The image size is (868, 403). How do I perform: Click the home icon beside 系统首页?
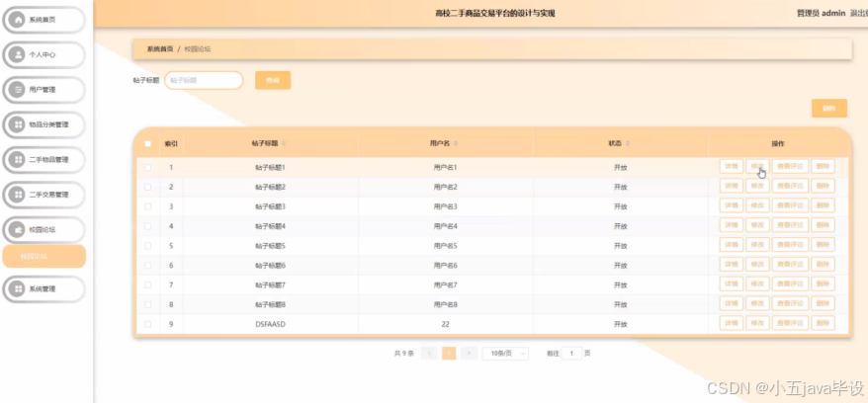pos(18,20)
